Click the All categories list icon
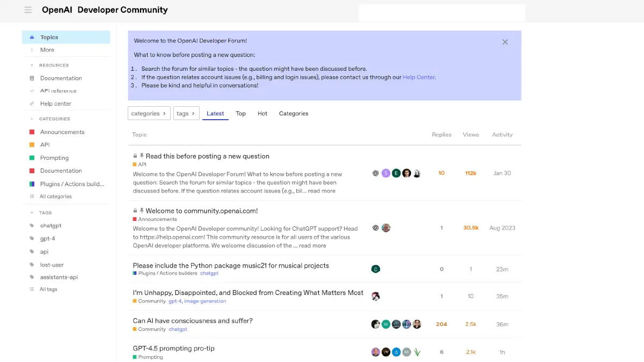This screenshot has width=644, height=362. (x=32, y=197)
